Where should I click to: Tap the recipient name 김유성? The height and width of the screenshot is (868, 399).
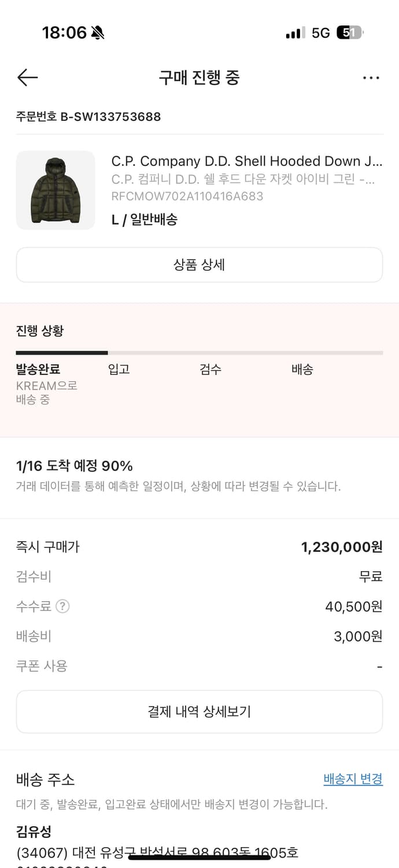32,831
